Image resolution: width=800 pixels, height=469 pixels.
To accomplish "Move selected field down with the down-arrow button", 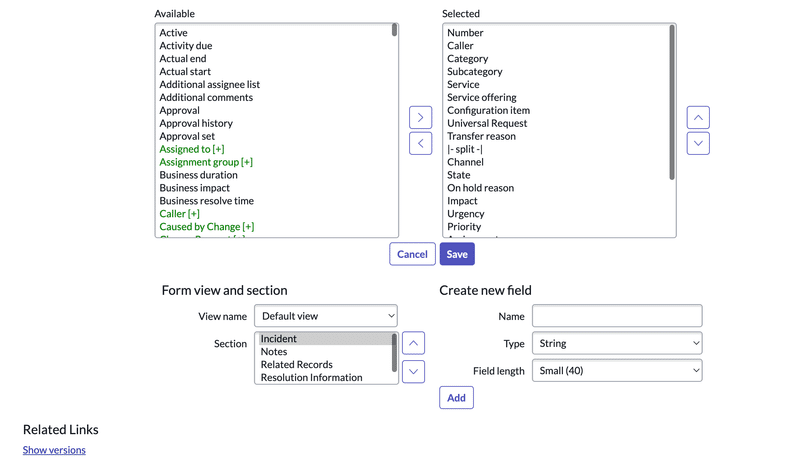I will 698,143.
